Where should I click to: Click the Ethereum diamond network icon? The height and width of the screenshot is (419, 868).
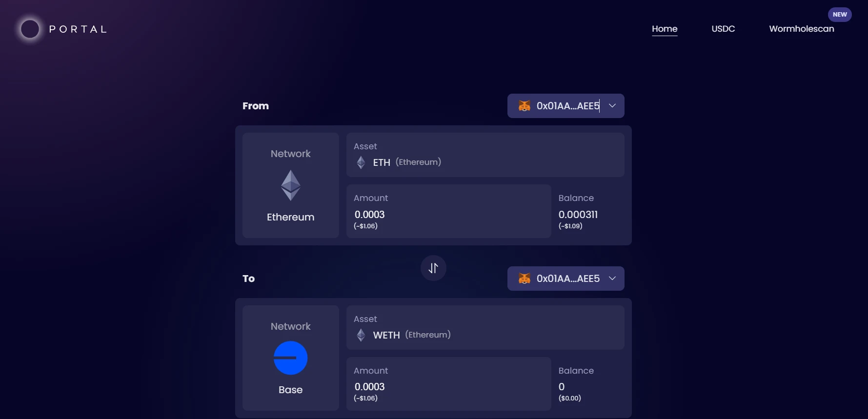coord(291,185)
